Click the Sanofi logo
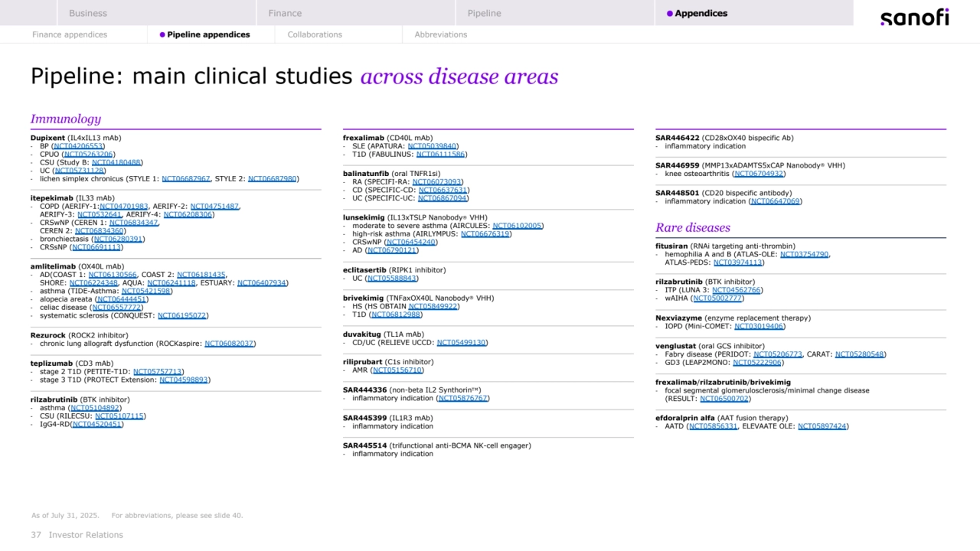 click(x=914, y=18)
